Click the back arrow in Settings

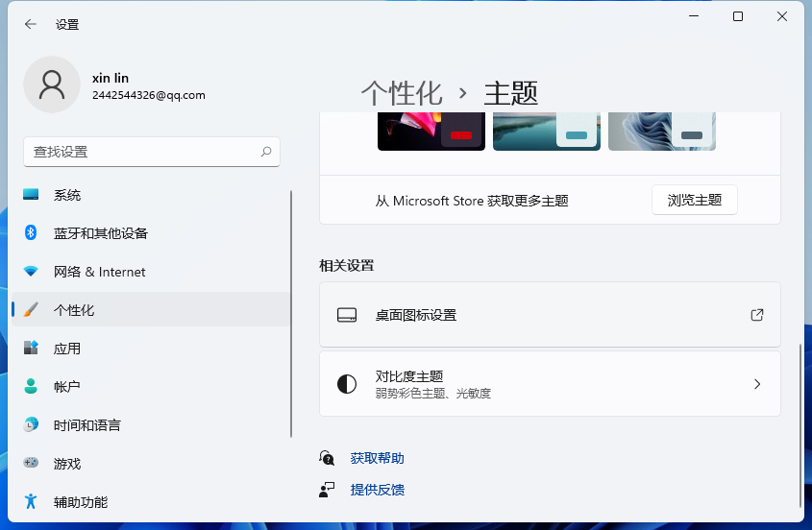31,24
